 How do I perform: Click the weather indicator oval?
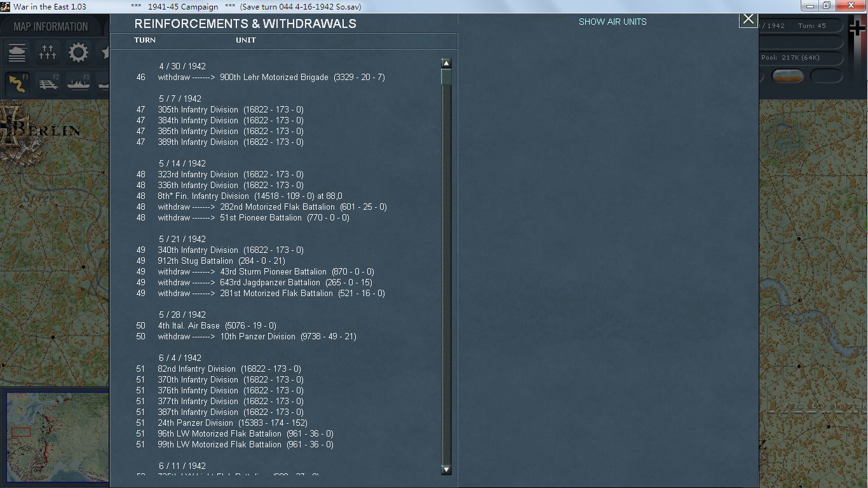click(787, 76)
